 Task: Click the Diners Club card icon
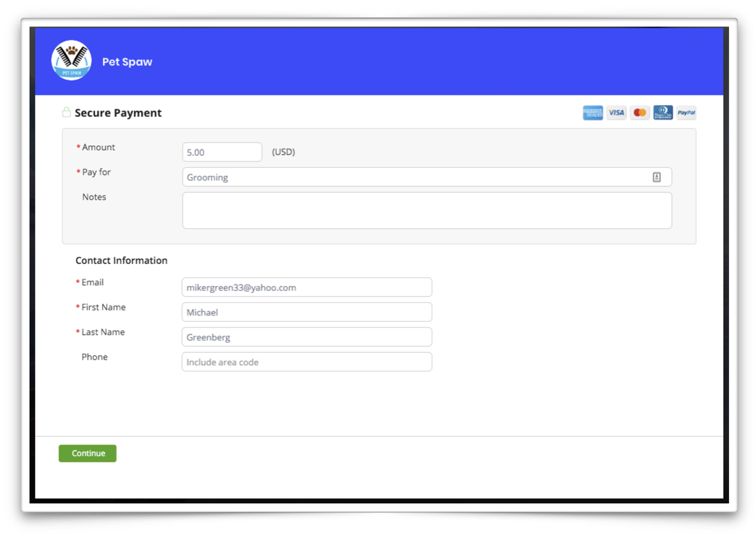pos(663,113)
